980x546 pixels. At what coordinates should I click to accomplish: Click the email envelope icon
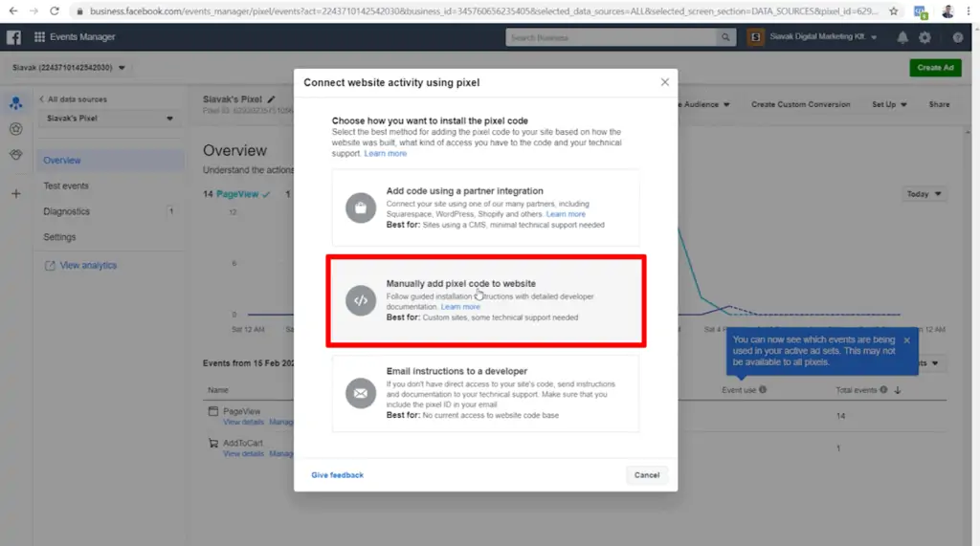361,393
